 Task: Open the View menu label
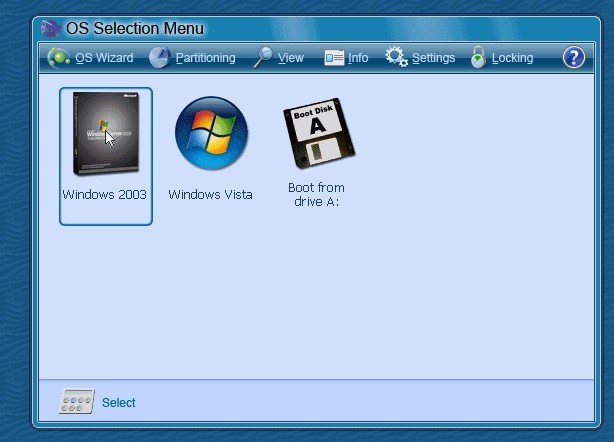tap(291, 58)
